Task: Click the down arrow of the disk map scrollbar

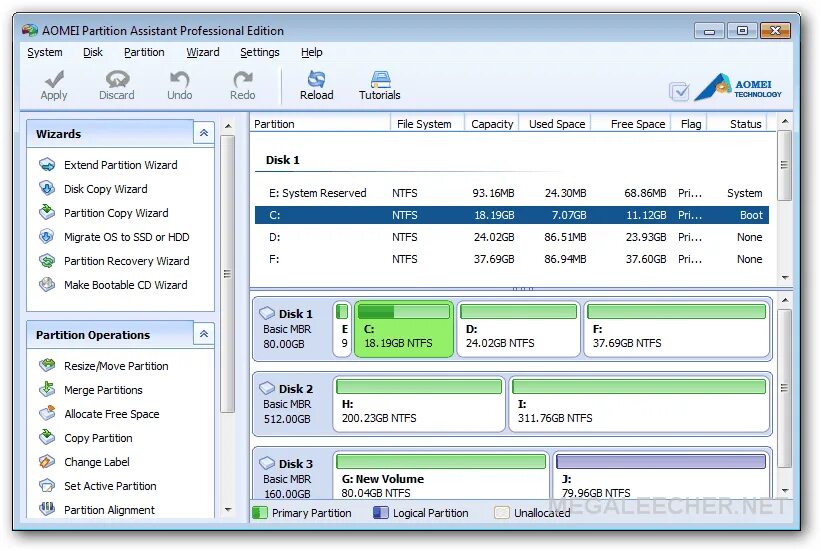Action: [x=784, y=491]
